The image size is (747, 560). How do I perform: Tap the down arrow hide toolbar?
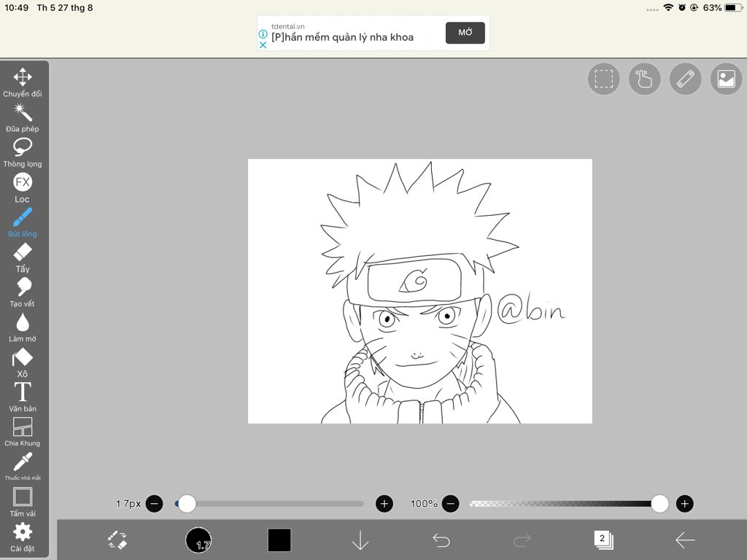[x=360, y=540]
